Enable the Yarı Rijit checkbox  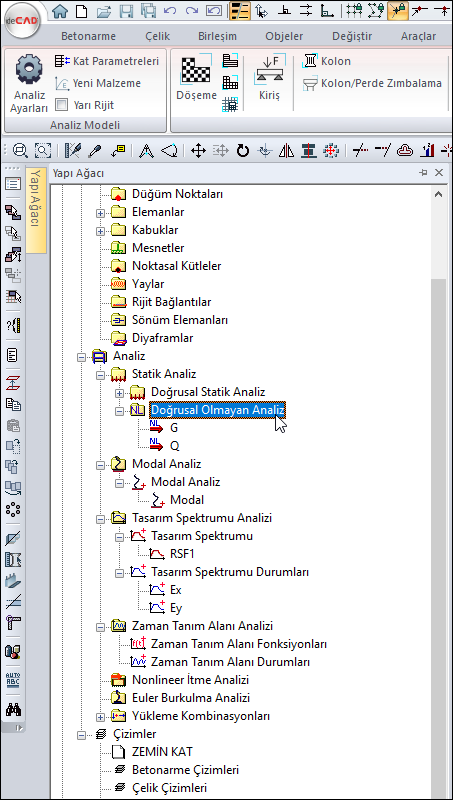[62, 105]
